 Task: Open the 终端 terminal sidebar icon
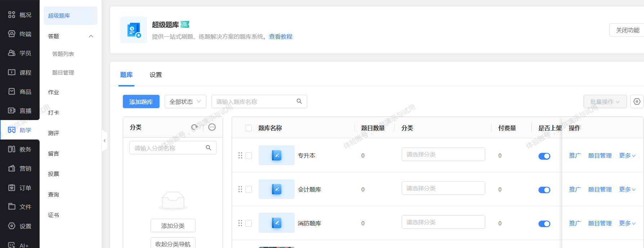[12, 34]
